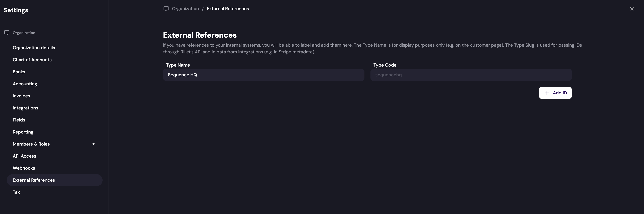Go to Invoices settings

(x=21, y=96)
